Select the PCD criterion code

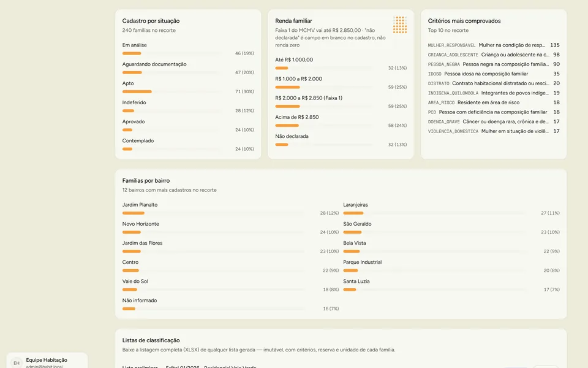tap(432, 112)
